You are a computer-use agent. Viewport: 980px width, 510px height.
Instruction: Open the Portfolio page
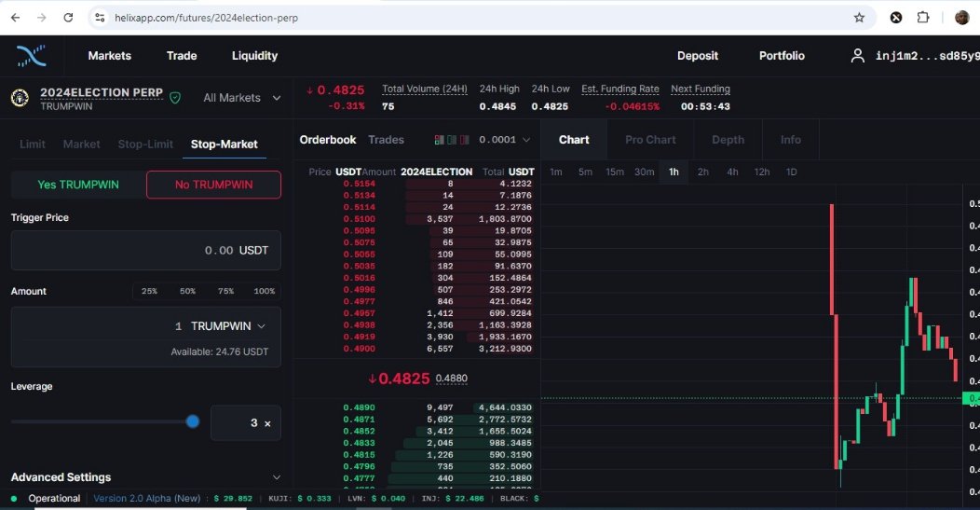pyautogui.click(x=782, y=56)
